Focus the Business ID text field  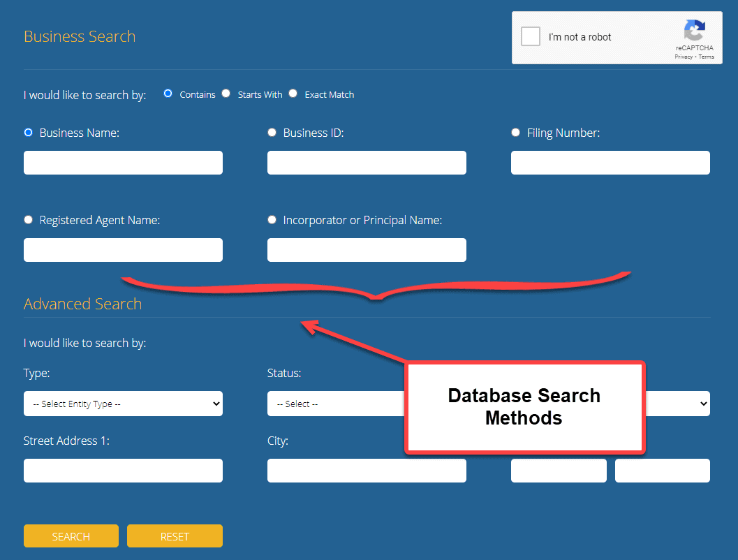[367, 163]
